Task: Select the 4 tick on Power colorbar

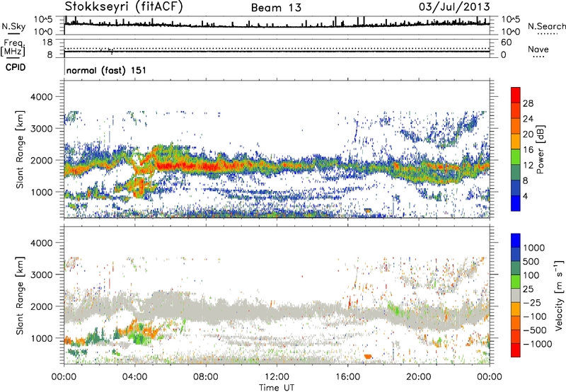Action: (x=526, y=196)
